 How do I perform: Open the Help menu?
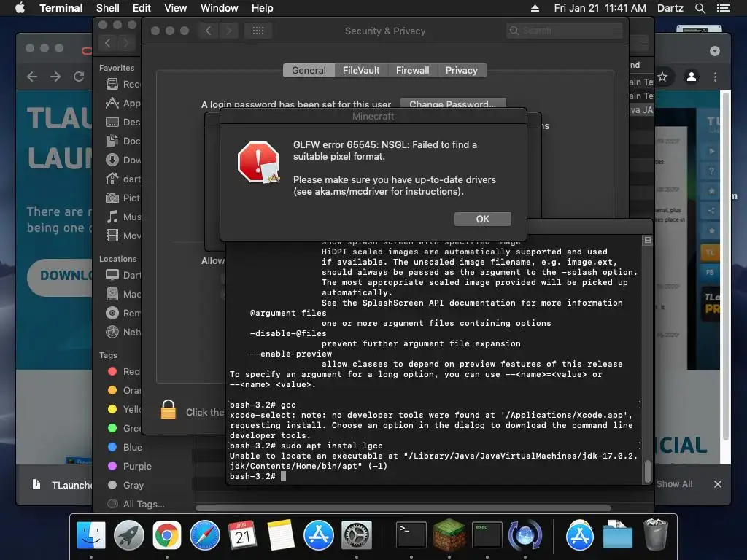coord(262,8)
